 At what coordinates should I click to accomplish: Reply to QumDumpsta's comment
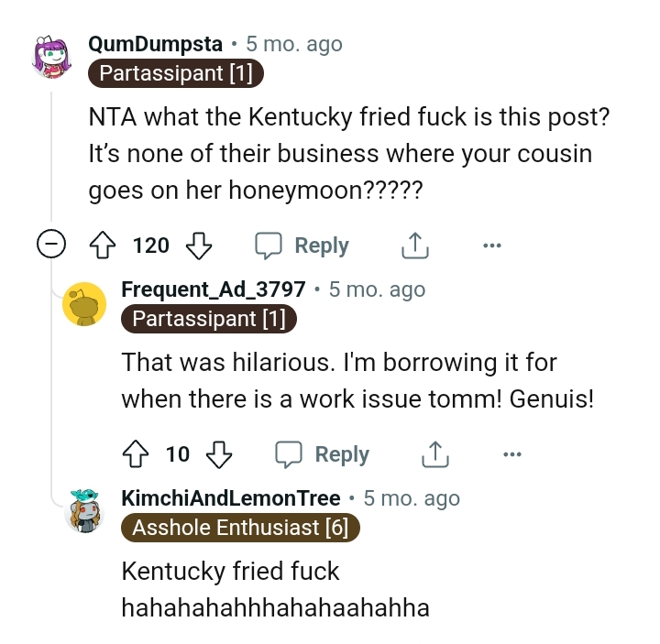tap(302, 246)
